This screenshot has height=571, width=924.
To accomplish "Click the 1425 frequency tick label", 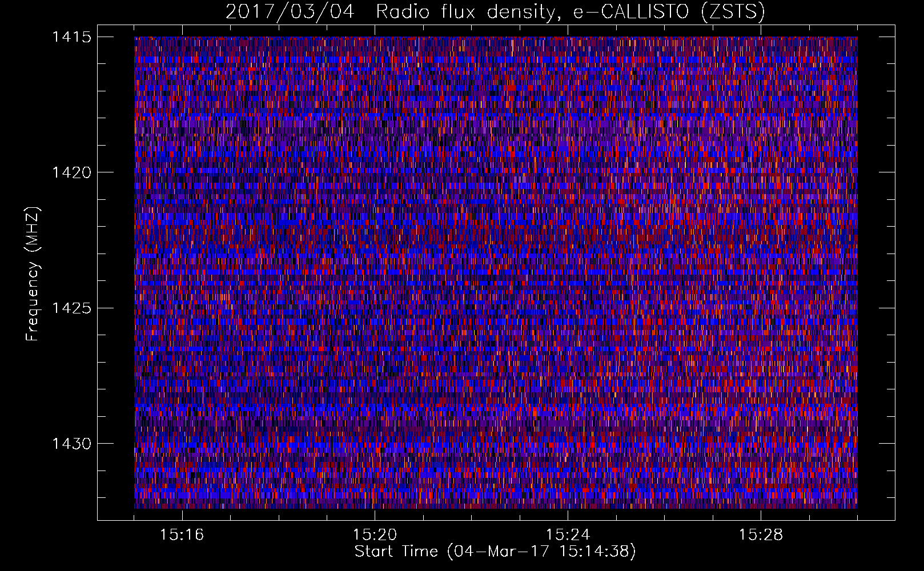I will tap(71, 308).
